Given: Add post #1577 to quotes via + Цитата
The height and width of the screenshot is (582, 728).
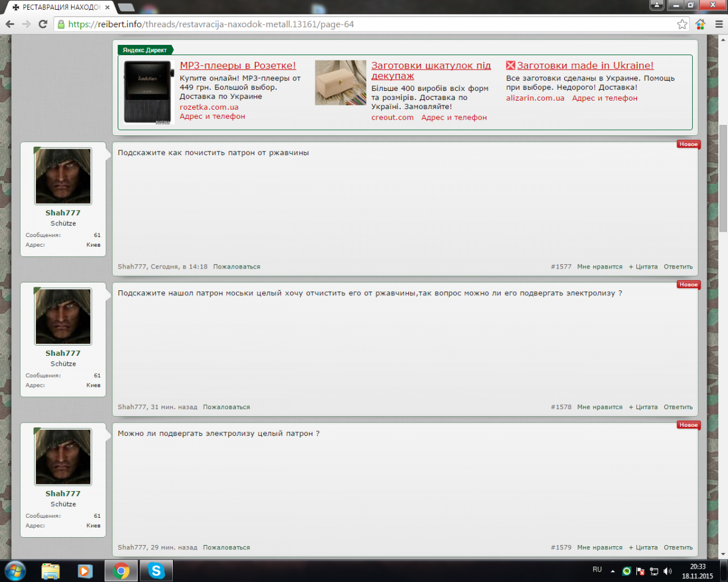Looking at the screenshot, I should pos(643,267).
